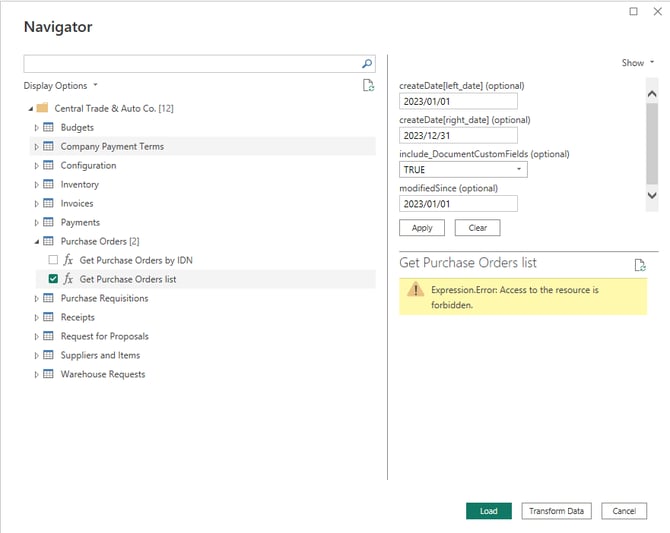Viewport: 670px width, 533px height.
Task: Expand the Configuration node
Action: (x=36, y=165)
